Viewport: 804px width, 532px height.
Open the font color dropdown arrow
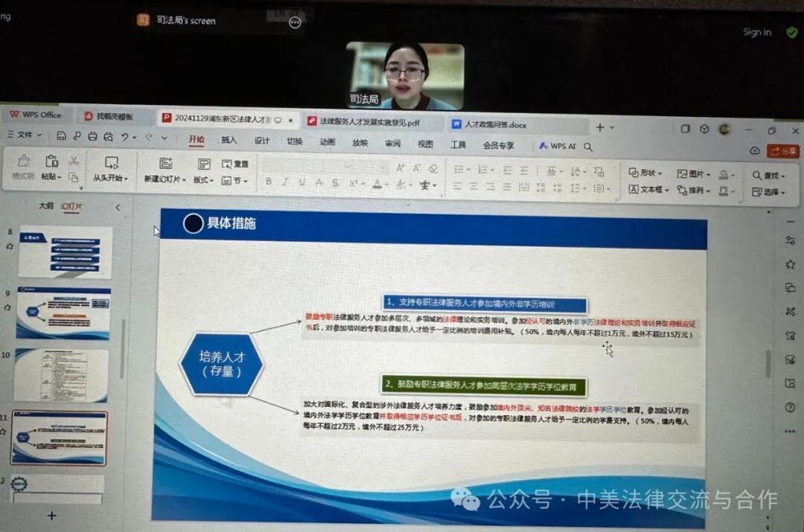(x=385, y=185)
